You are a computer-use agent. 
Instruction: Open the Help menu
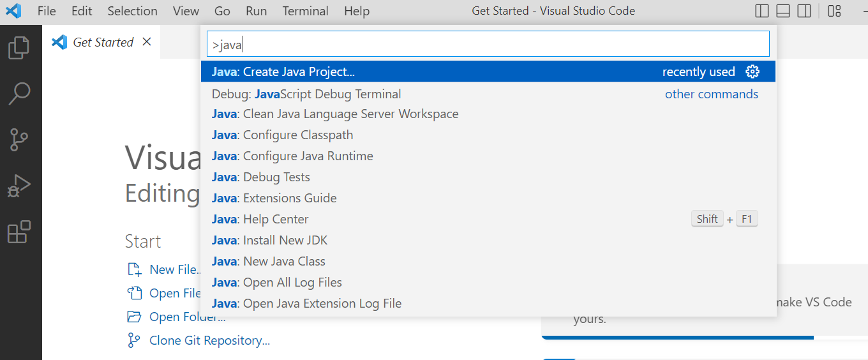click(x=357, y=11)
